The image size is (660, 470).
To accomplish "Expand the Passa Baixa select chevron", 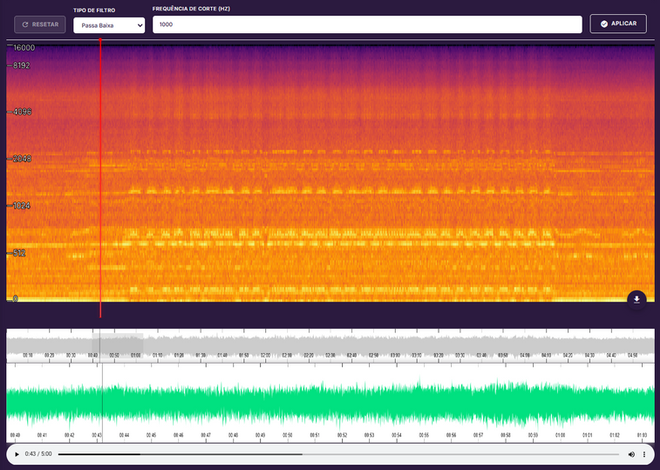I will click(x=140, y=25).
